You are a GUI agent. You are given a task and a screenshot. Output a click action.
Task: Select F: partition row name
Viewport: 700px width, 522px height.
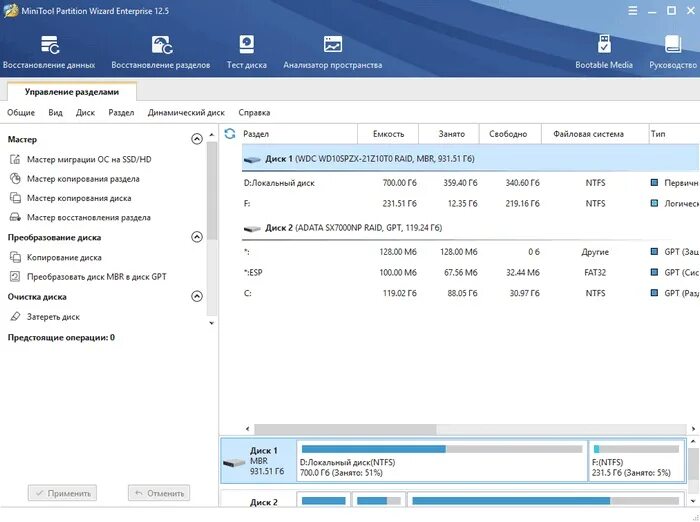[247, 203]
